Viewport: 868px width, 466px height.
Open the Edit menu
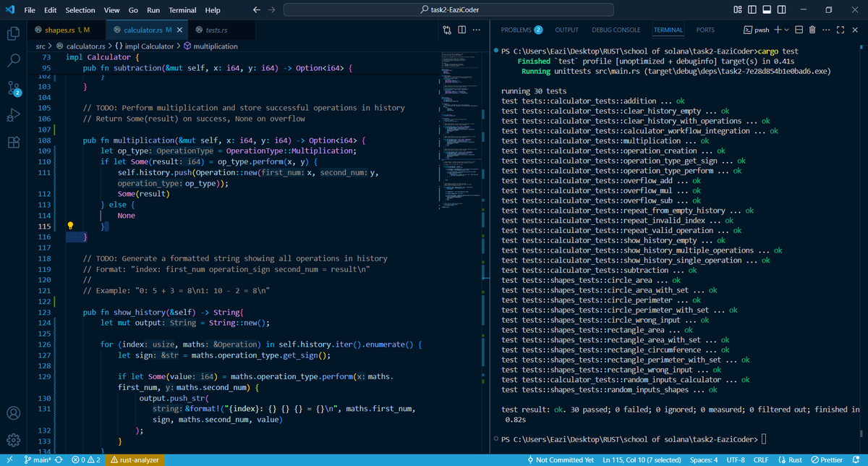[51, 10]
